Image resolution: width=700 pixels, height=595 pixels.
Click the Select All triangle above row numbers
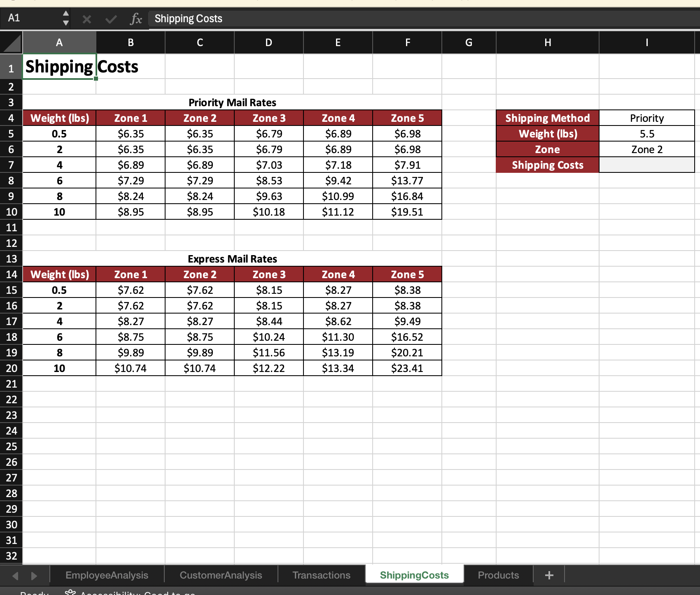(x=12, y=42)
